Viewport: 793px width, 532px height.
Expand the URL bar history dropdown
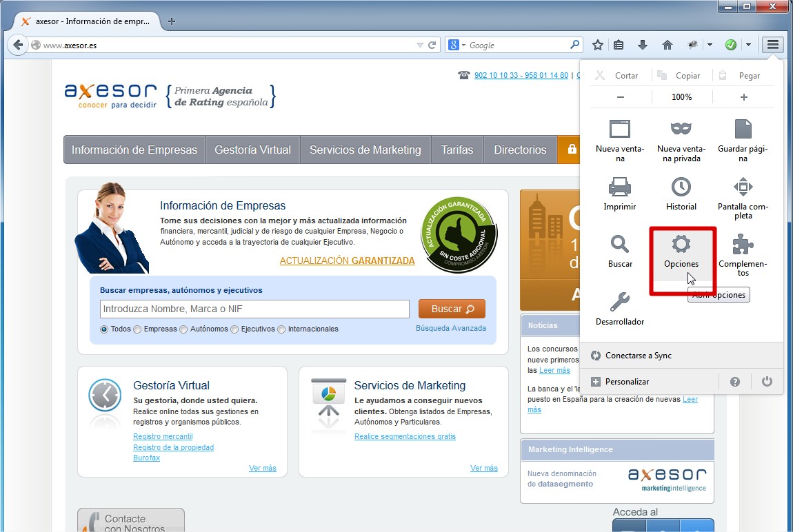(420, 45)
